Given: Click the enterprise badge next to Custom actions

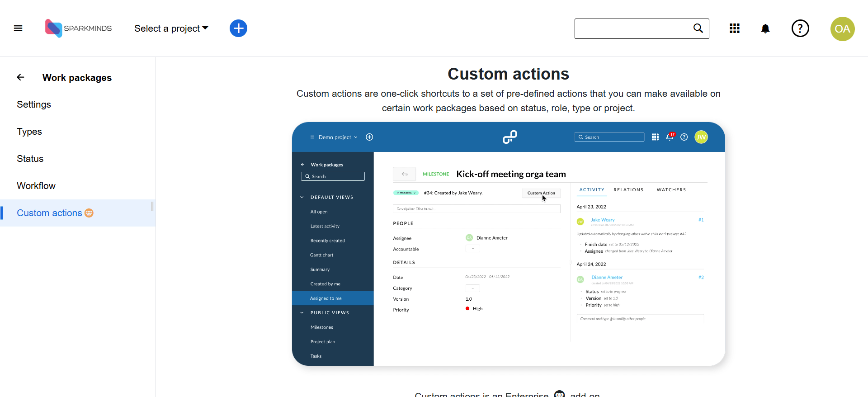Looking at the screenshot, I should [x=89, y=213].
